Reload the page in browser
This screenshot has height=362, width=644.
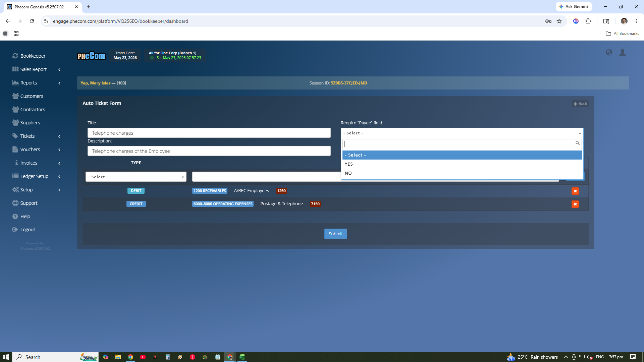coord(32,21)
